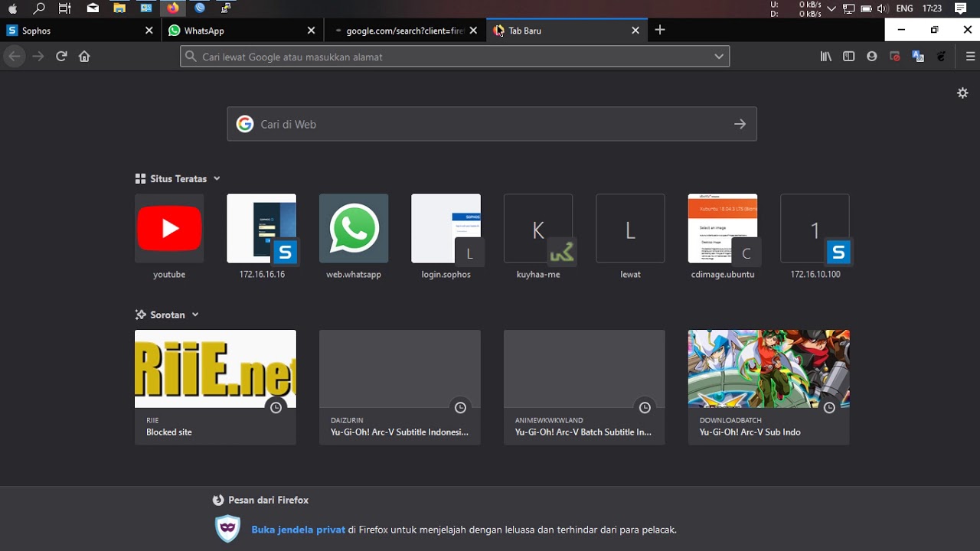
Task: Open the DAIZURIN Yu-Gi-Oh highlight card
Action: point(400,387)
